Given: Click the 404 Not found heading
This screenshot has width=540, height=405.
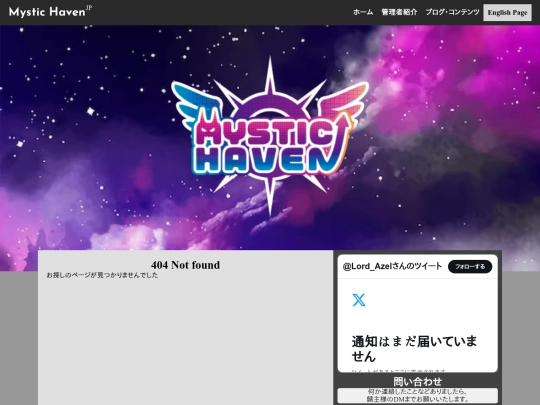Looking at the screenshot, I should pyautogui.click(x=185, y=265).
